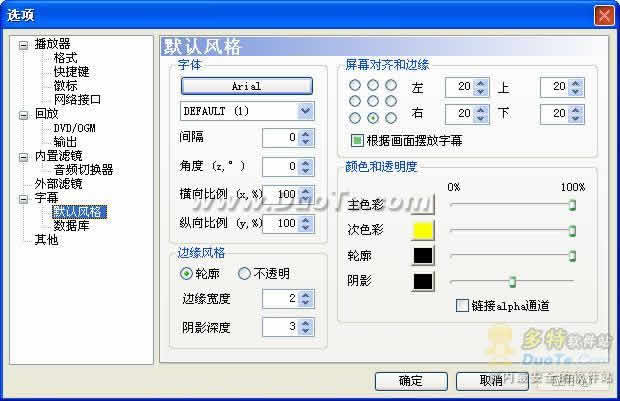Image resolution: width=620 pixels, height=401 pixels.
Task: Collapse the 字幕 tree node
Action: coord(24,198)
